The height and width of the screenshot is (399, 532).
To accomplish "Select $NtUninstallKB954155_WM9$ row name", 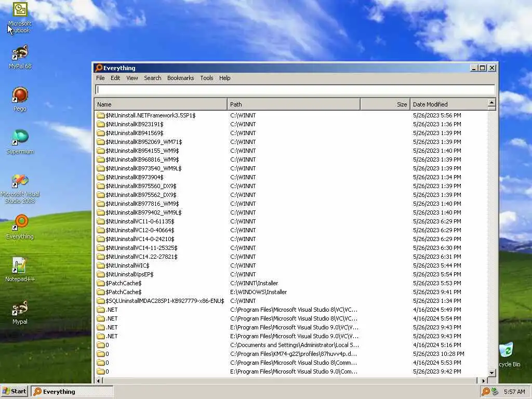I will coord(142,151).
